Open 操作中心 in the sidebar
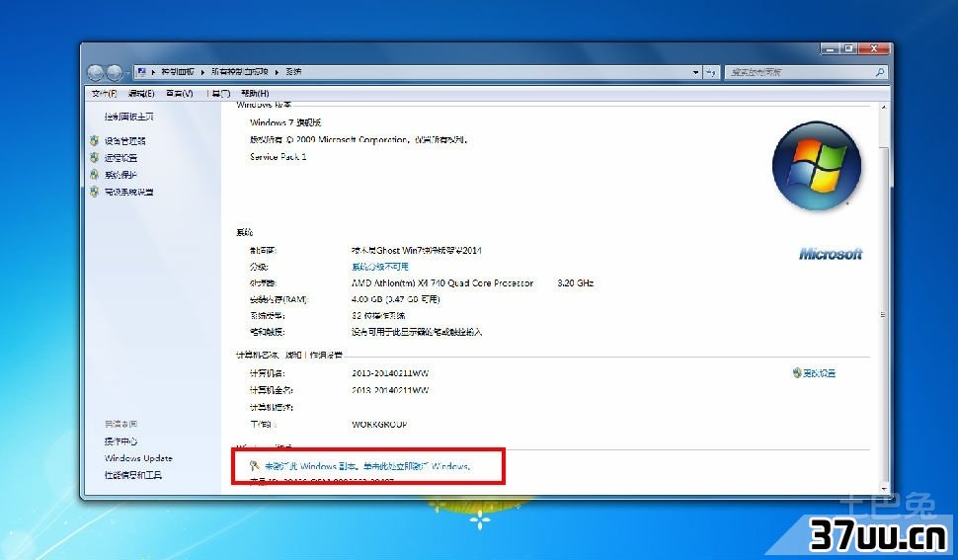 (120, 441)
